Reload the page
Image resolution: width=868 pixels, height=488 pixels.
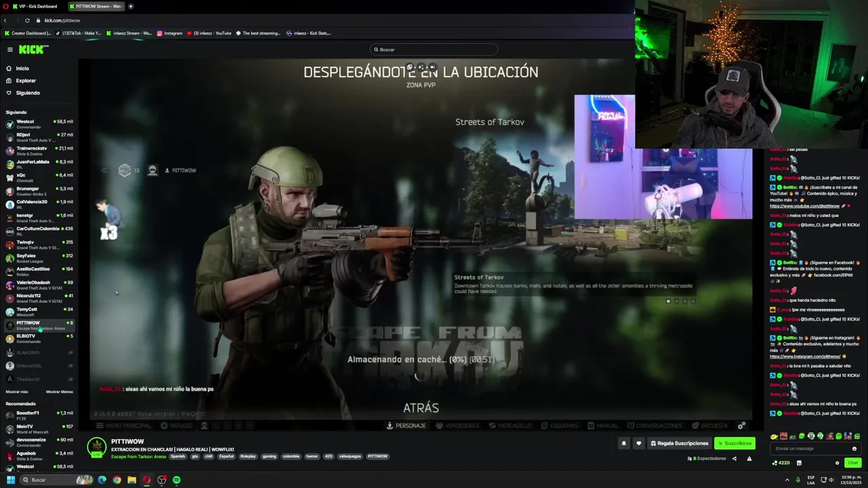[x=27, y=20]
